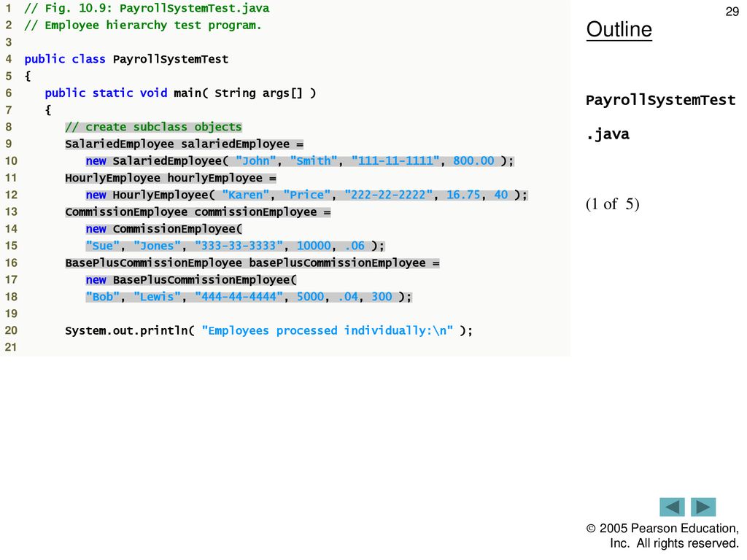Screen dimensions: 747x560
Task: Click the string "Karen" on line 12
Action: coord(245,195)
